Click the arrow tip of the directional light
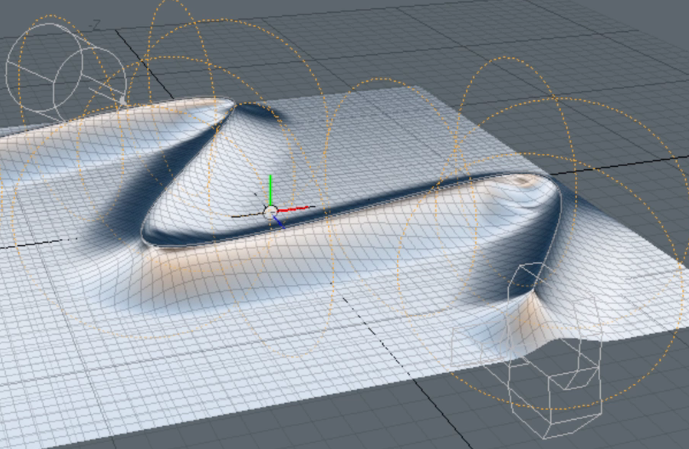The image size is (689, 449). [x=122, y=100]
